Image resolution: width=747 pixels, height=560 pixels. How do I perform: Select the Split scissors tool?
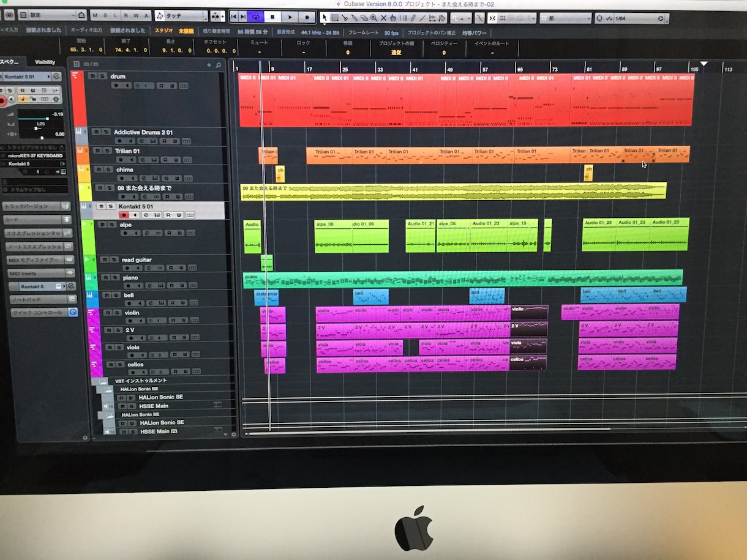coord(345,18)
